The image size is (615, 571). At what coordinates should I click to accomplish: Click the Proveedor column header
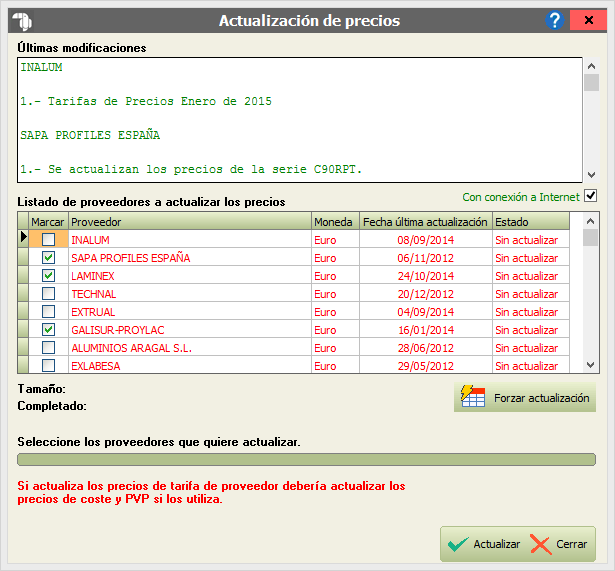(190, 222)
